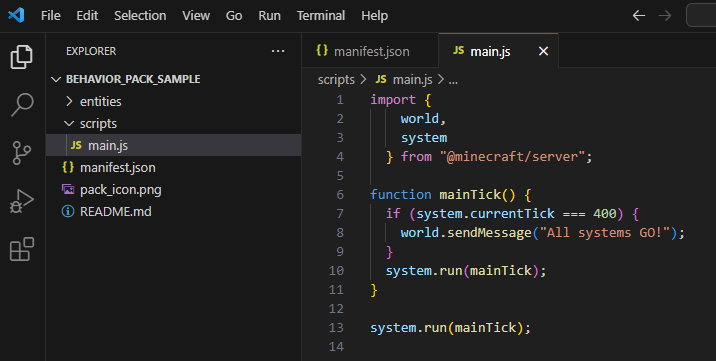Click the braces icon beside manifest.json in explorer
This screenshot has height=361, width=716.
(x=68, y=167)
